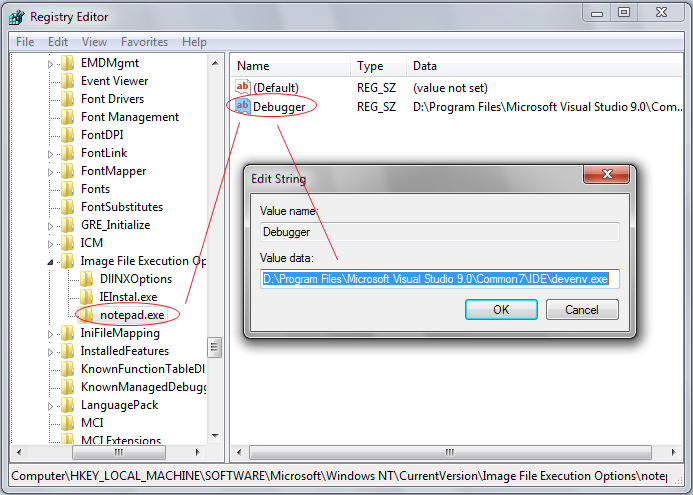Click the Debugger string value icon
The width and height of the screenshot is (693, 495).
[243, 106]
